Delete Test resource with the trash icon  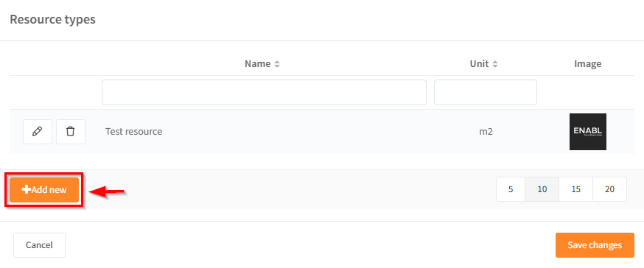[71, 132]
